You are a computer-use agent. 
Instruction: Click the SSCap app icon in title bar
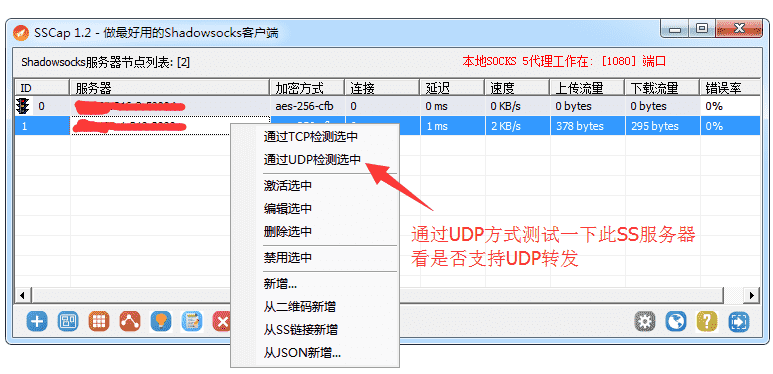(x=21, y=33)
